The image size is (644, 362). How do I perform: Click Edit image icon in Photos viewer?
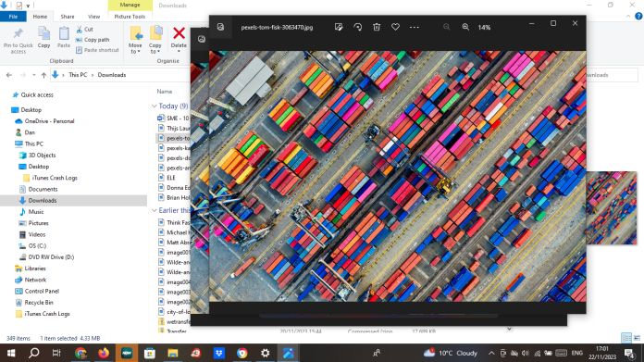pos(339,27)
